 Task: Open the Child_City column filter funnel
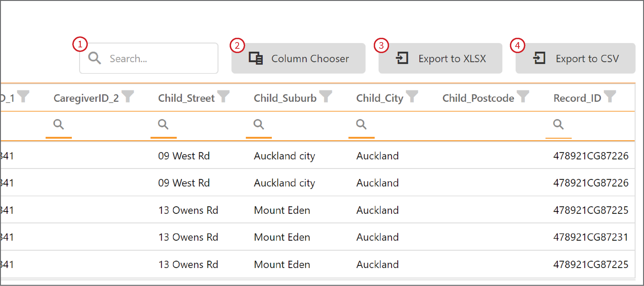(412, 96)
